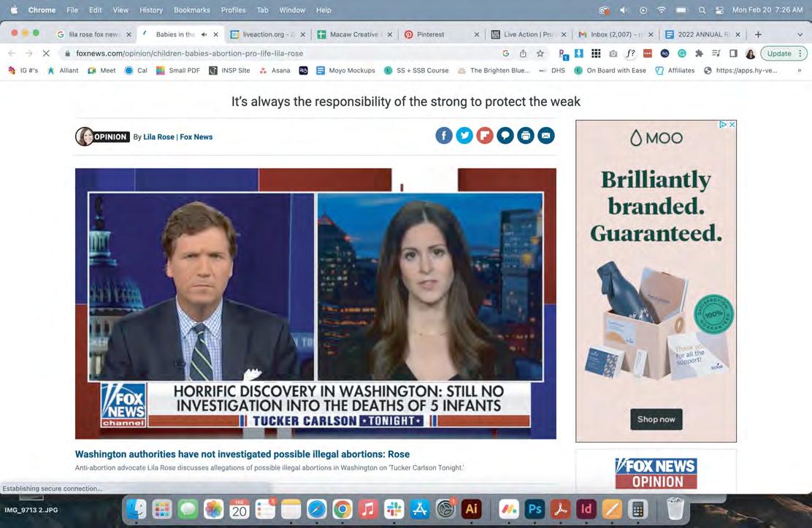Viewport: 812px width, 528px height.
Task: Click the Google icon in address bar
Action: [505, 53]
